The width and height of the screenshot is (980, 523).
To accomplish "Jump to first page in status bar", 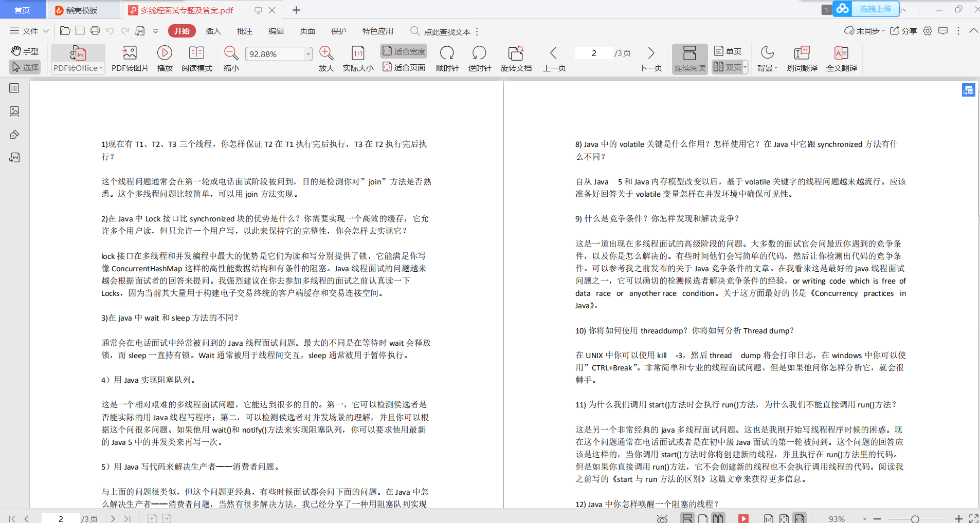I will [x=12, y=518].
